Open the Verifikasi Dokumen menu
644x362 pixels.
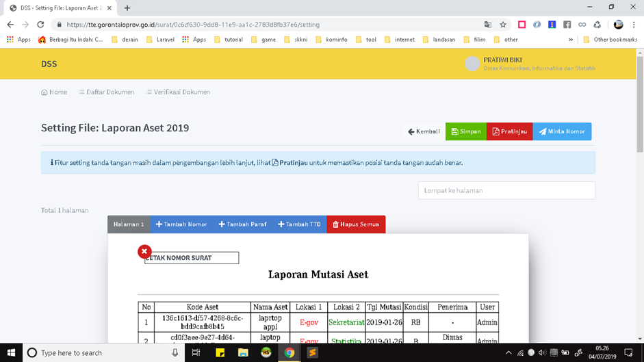tap(178, 92)
